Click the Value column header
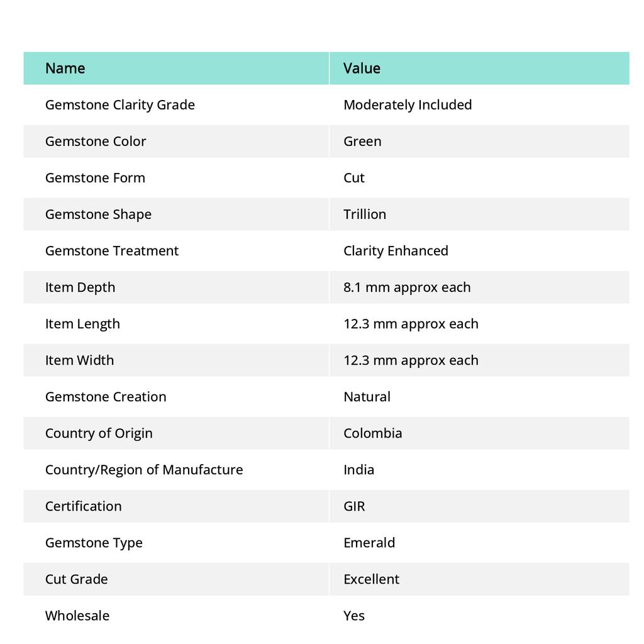644x644 pixels. click(362, 68)
